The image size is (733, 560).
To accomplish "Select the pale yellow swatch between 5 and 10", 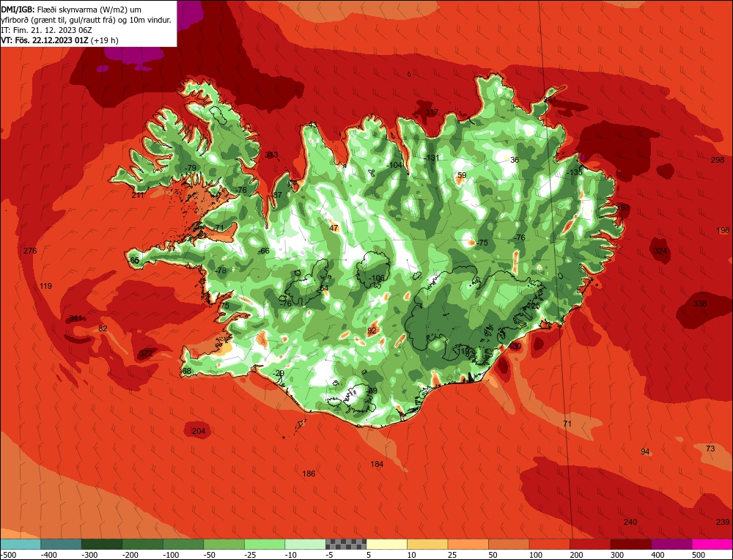I will pyautogui.click(x=386, y=544).
